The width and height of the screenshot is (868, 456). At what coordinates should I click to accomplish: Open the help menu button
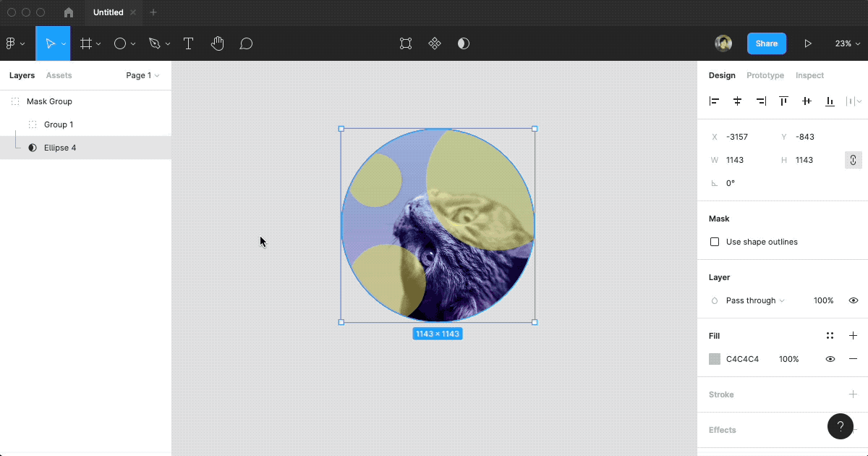click(x=840, y=426)
